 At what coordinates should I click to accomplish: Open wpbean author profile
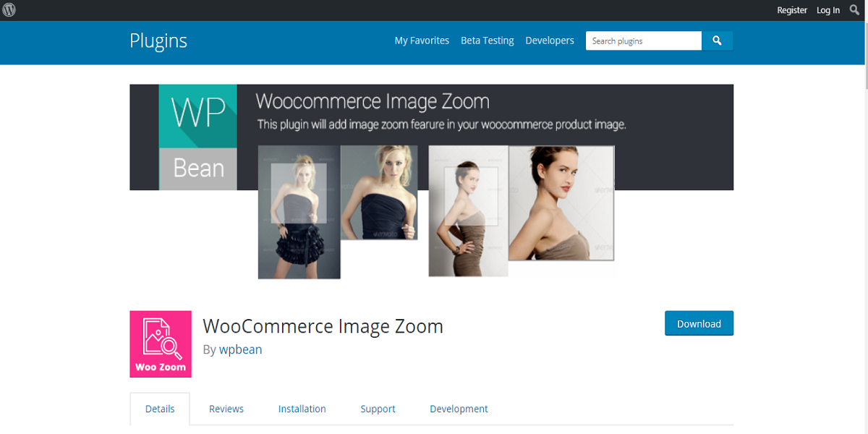click(x=241, y=349)
